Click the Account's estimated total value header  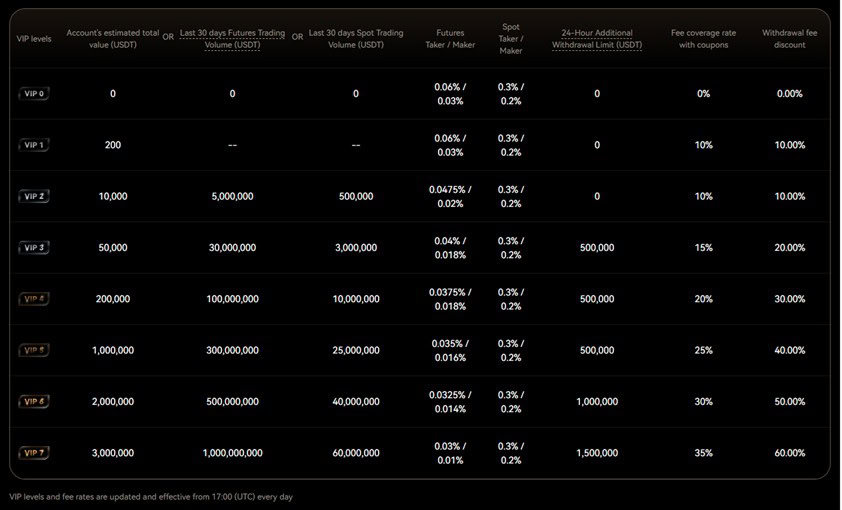[112, 39]
